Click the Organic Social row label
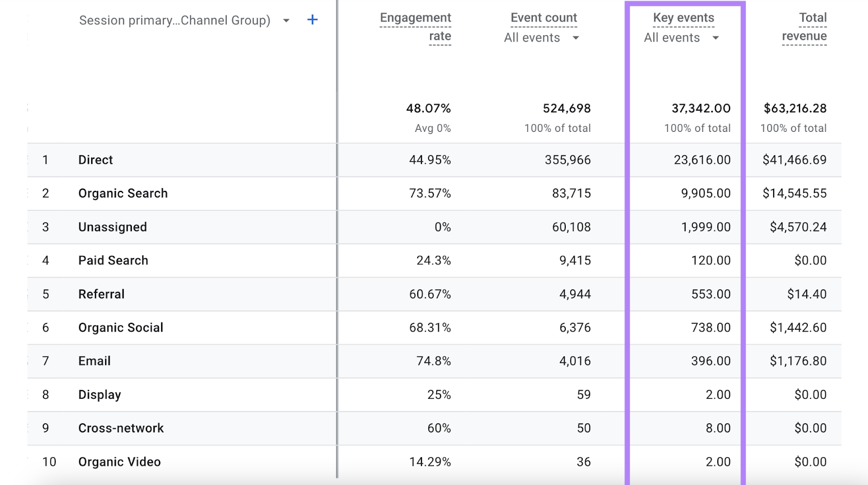This screenshot has width=868, height=485. pos(120,328)
